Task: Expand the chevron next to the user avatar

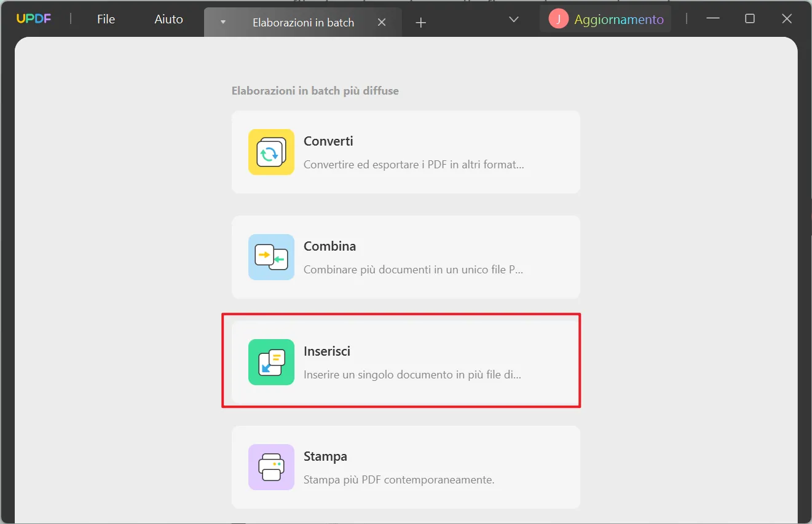Action: click(514, 20)
